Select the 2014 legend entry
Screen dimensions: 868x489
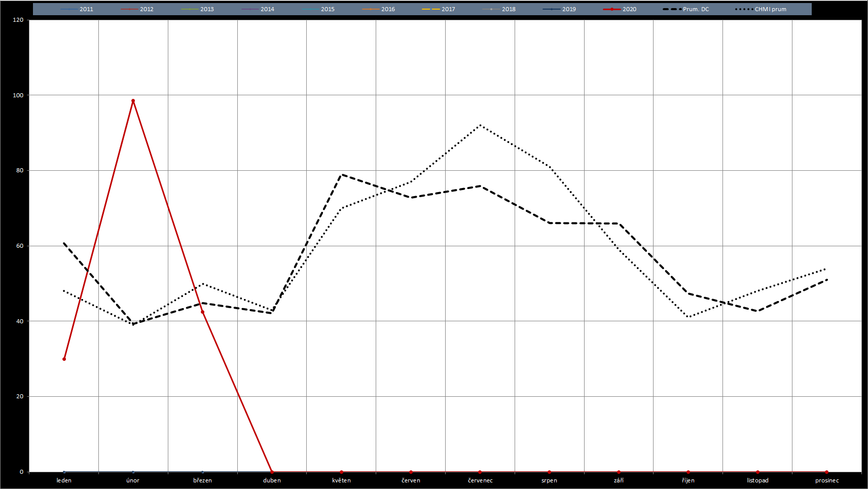tap(258, 9)
